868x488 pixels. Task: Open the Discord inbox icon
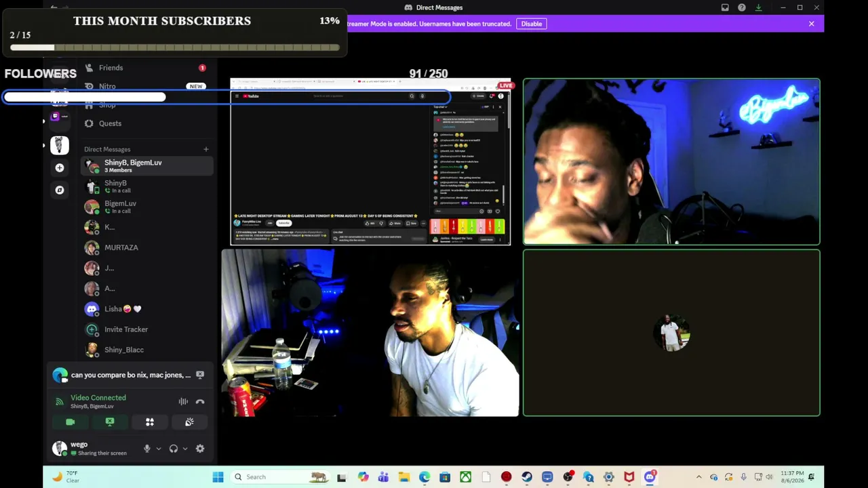(725, 7)
